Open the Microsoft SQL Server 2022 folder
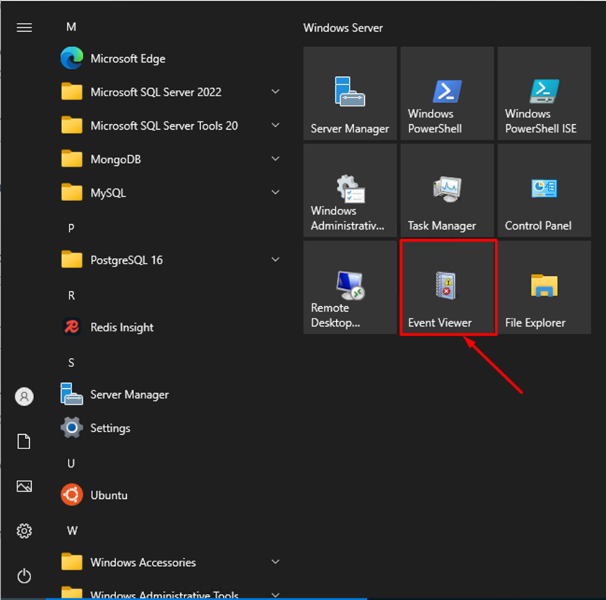Image resolution: width=606 pixels, height=600 pixels. (x=170, y=92)
